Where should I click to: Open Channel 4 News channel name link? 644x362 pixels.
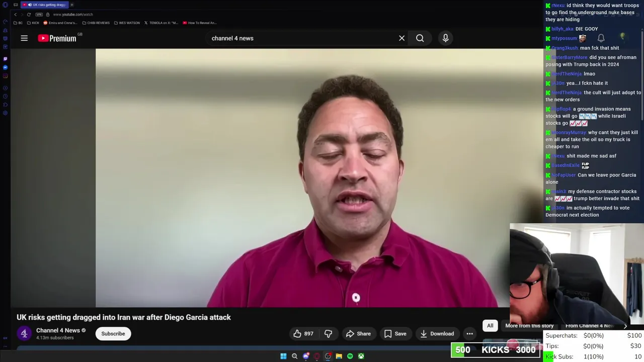[x=58, y=330]
